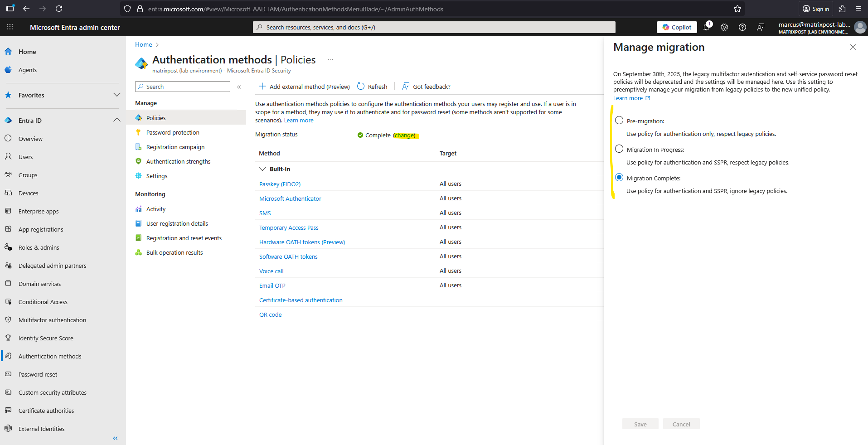Select Migration Complete radio button

point(619,178)
